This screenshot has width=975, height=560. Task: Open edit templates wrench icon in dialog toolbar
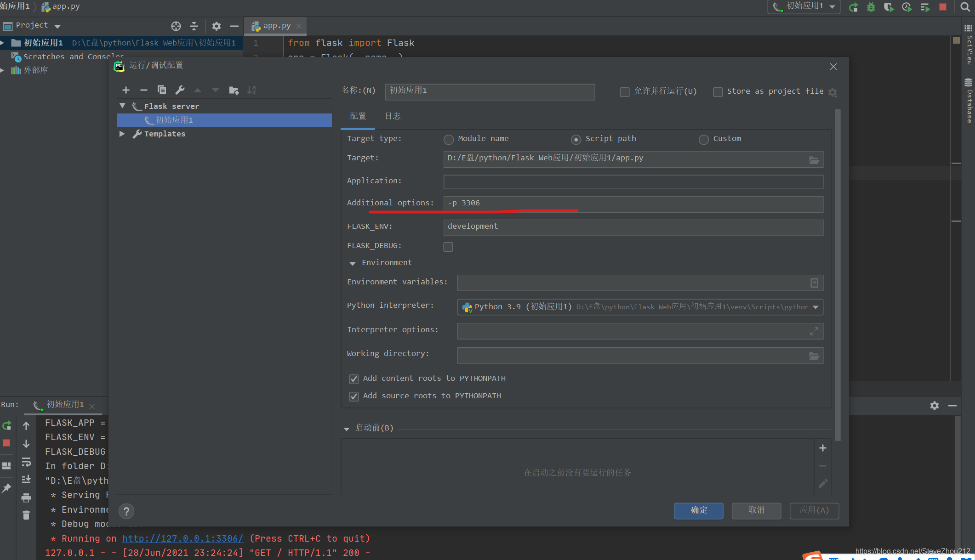[180, 90]
